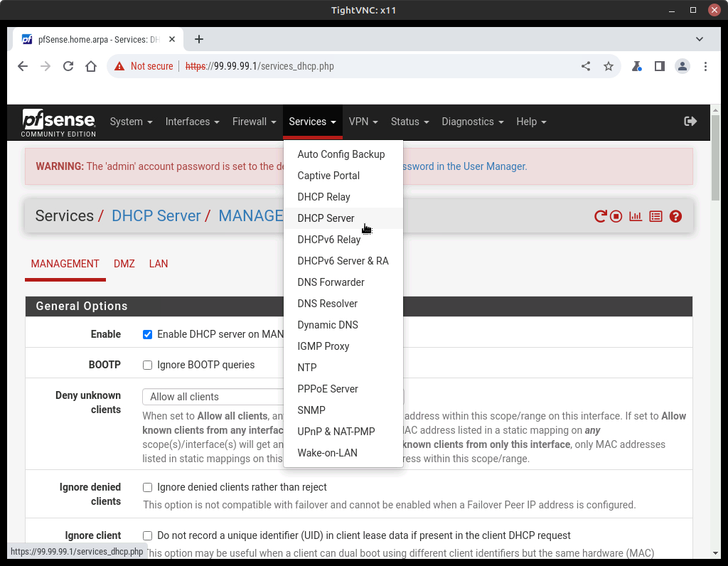Select Captive Portal menu item
Viewport: 728px width, 566px height.
point(343,176)
